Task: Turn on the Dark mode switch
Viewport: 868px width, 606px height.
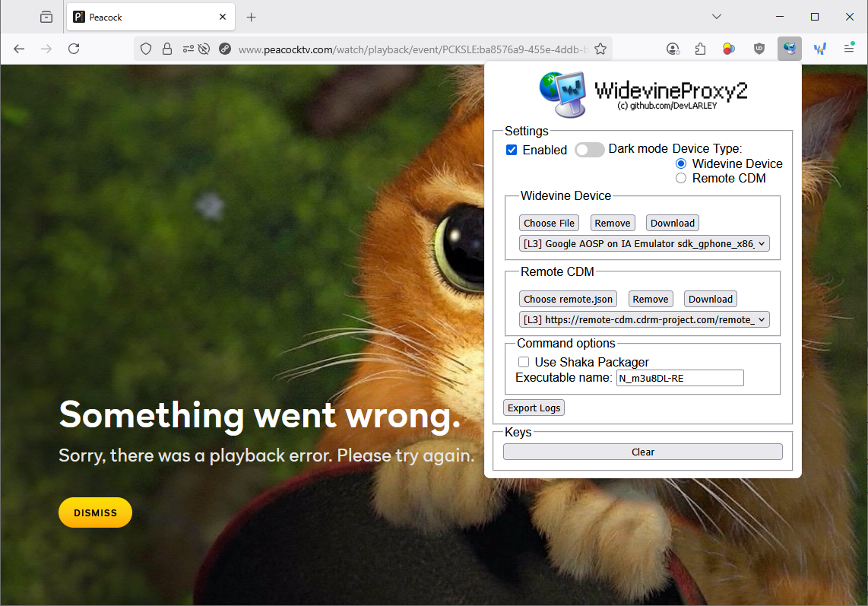Action: [x=589, y=150]
